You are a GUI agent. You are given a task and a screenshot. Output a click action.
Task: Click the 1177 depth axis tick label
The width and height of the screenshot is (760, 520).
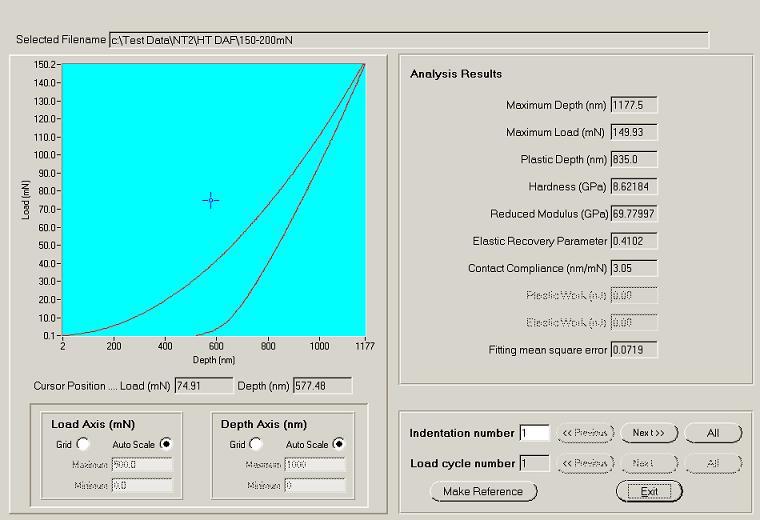click(365, 346)
